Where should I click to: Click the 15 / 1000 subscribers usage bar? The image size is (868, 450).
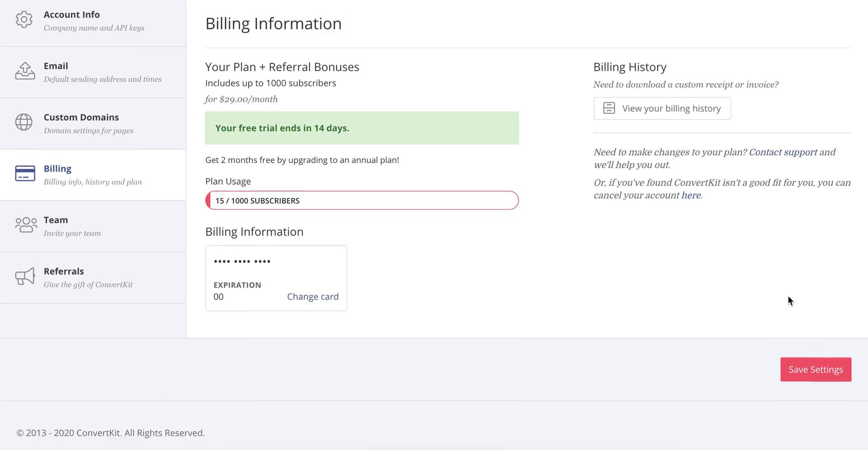(362, 201)
